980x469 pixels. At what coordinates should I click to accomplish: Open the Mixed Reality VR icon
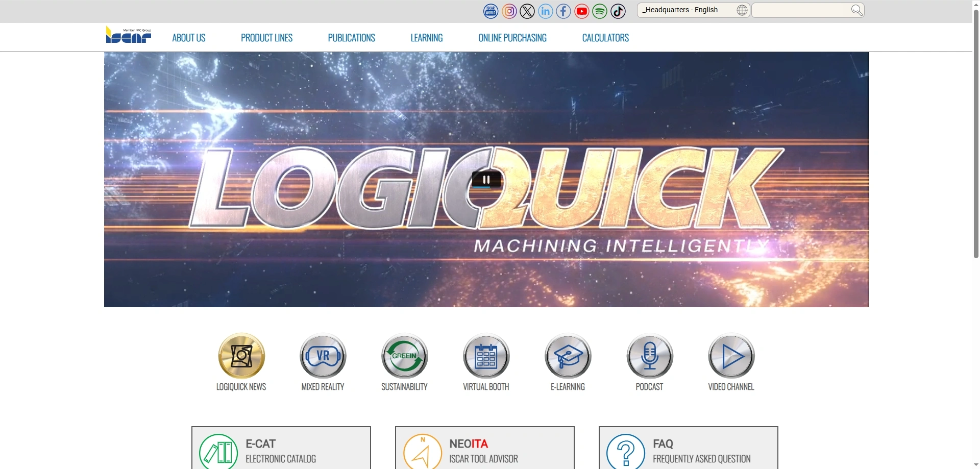click(x=323, y=356)
